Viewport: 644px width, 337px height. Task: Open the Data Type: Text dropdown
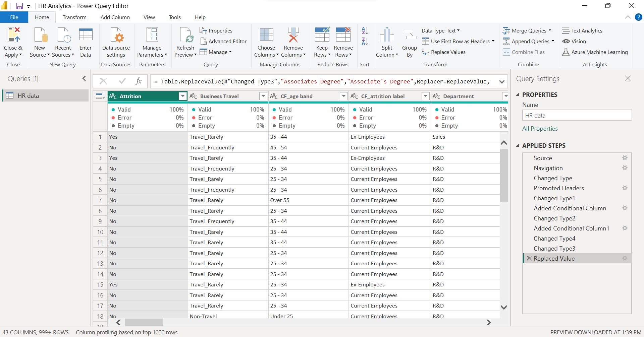440,30
